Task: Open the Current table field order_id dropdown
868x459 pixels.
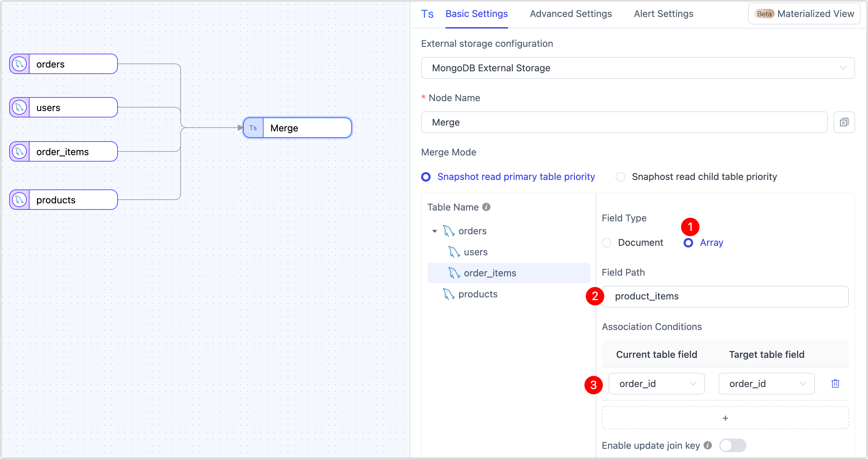Action: (x=656, y=384)
